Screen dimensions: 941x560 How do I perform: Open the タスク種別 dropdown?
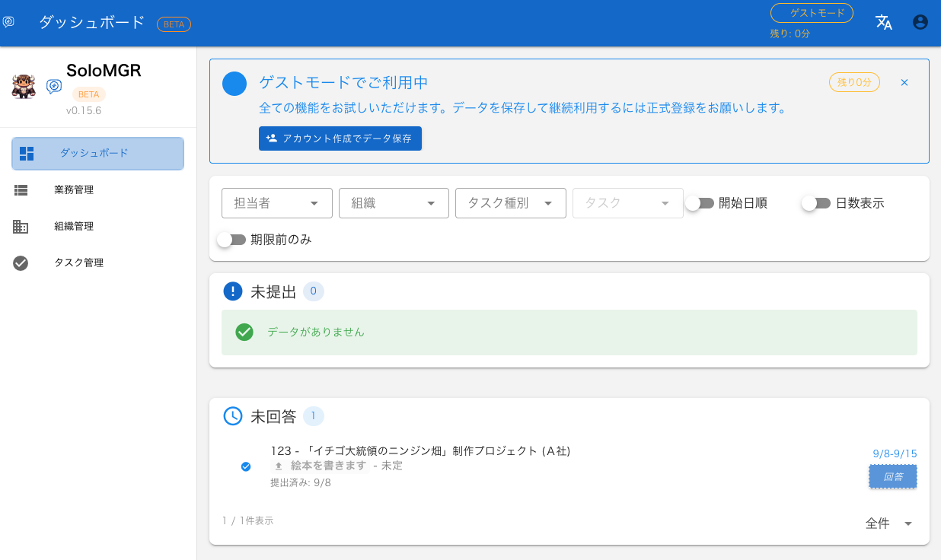click(510, 203)
